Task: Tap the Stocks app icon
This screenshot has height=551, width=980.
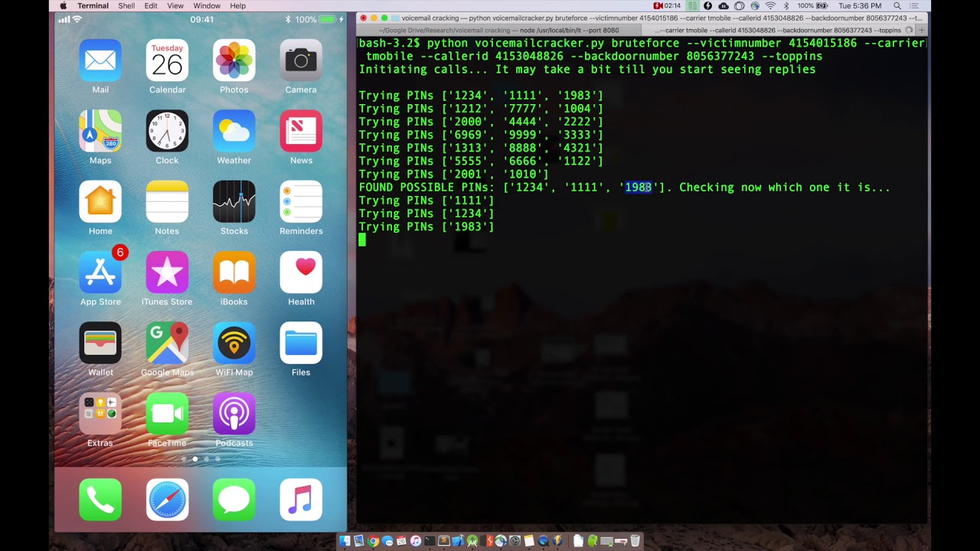Action: pyautogui.click(x=234, y=202)
